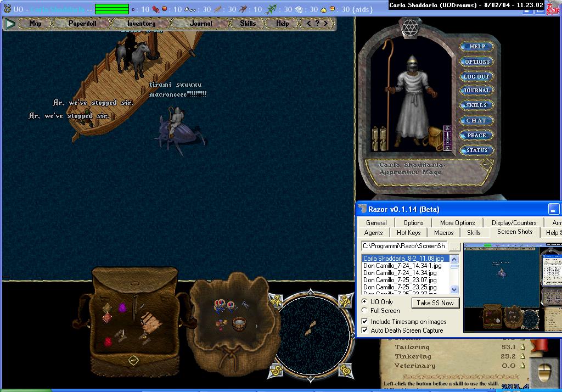Click the CHAT button on the paperdoll

click(476, 120)
